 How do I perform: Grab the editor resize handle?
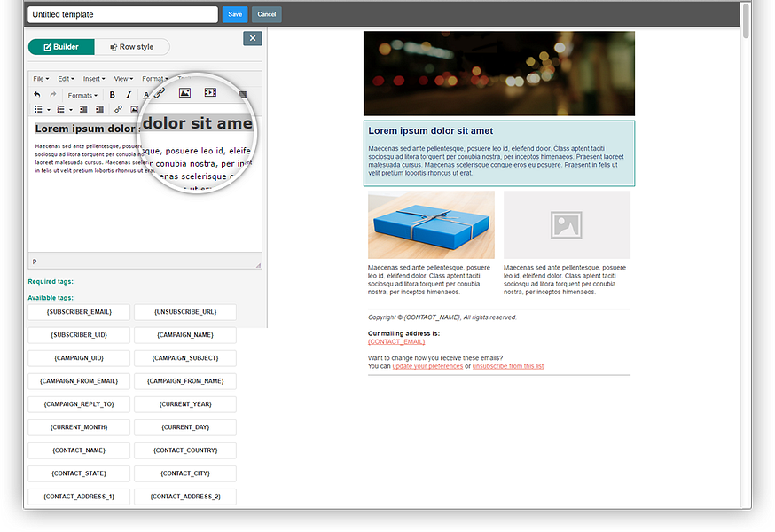[x=258, y=265]
